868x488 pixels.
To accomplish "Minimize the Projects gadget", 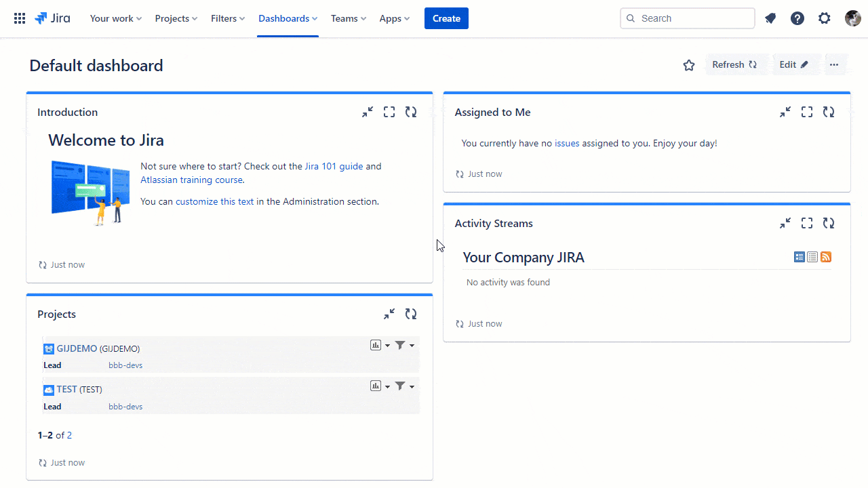I will coord(389,314).
